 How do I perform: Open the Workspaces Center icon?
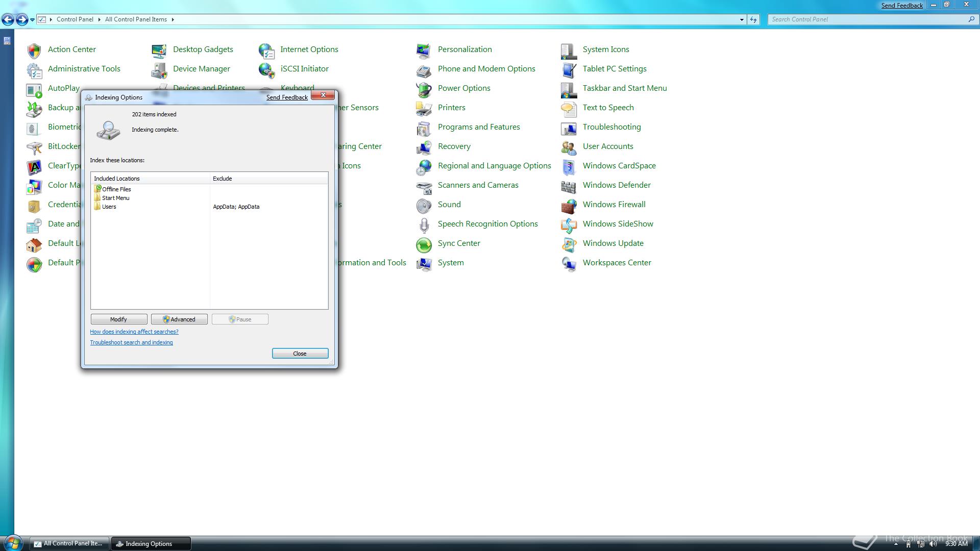pyautogui.click(x=569, y=263)
